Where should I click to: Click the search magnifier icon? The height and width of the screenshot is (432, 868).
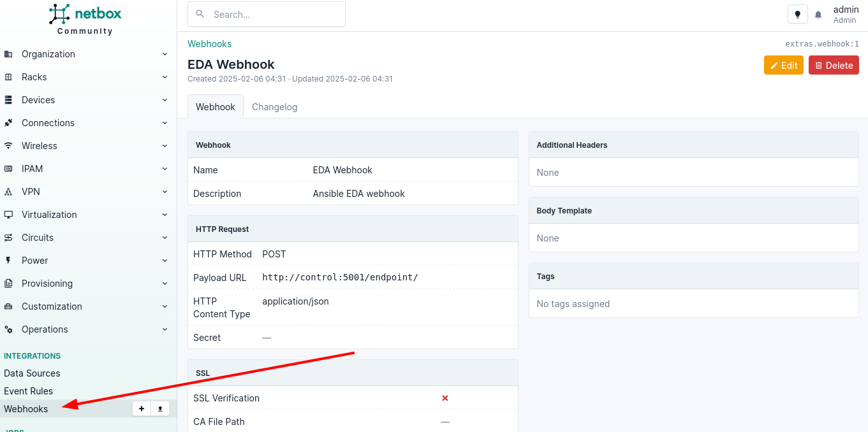pos(200,14)
